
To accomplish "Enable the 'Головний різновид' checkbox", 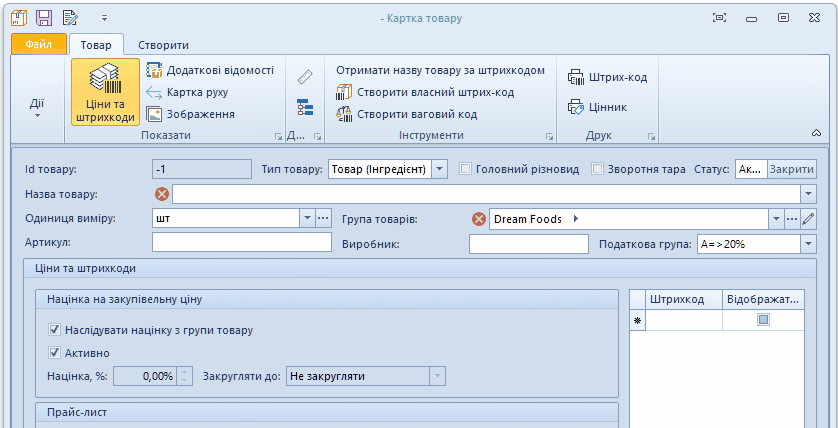I will coord(466,169).
